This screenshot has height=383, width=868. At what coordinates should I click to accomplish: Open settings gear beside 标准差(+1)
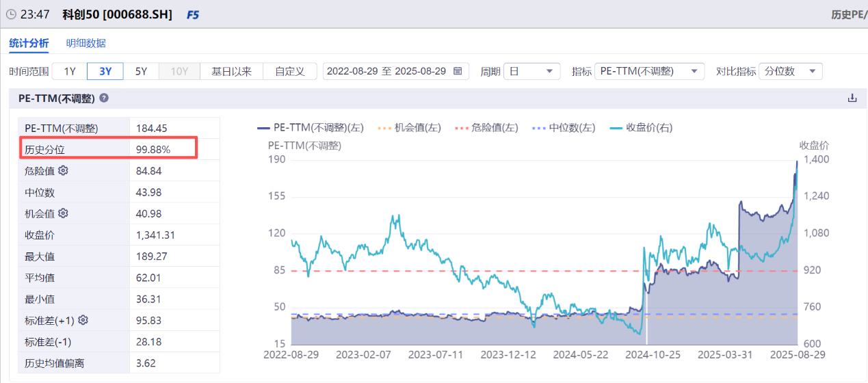point(83,319)
